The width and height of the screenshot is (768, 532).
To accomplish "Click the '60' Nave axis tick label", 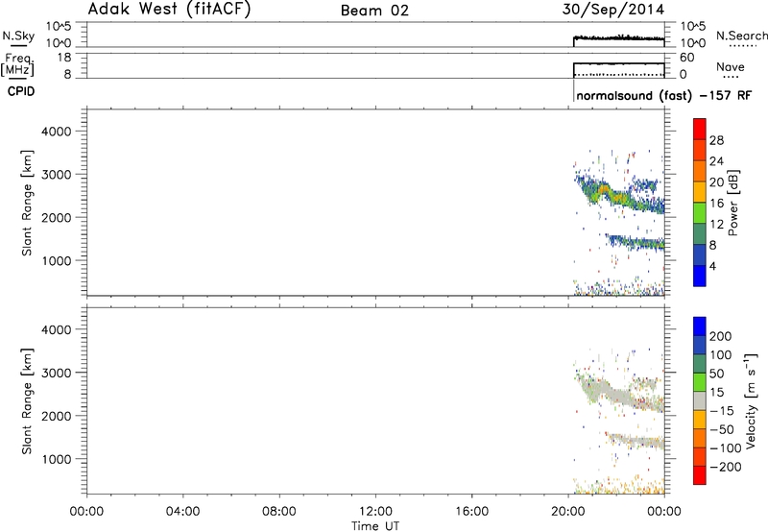I will click(x=686, y=58).
